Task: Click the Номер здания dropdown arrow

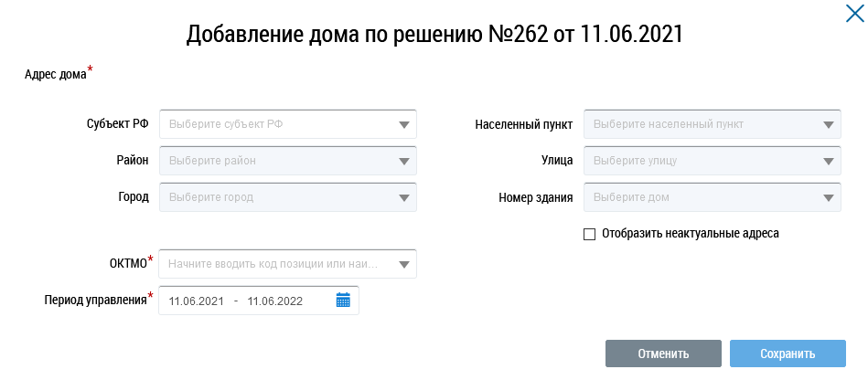Action: [x=829, y=198]
